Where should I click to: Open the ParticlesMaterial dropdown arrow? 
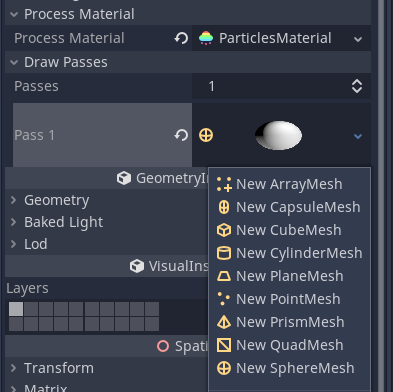(x=358, y=39)
